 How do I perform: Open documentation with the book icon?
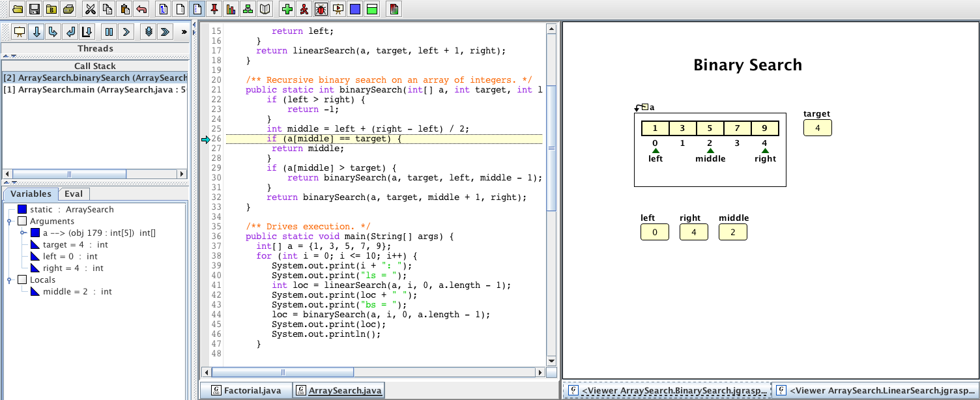[x=265, y=9]
